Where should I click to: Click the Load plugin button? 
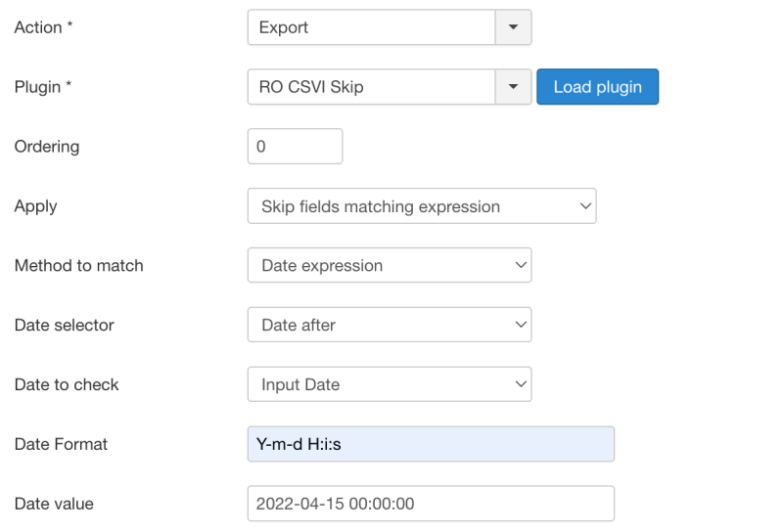point(598,87)
